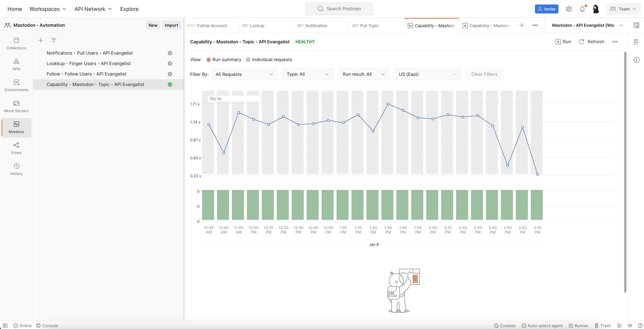
Task: Open monitor more actions ellipsis
Action: click(615, 41)
